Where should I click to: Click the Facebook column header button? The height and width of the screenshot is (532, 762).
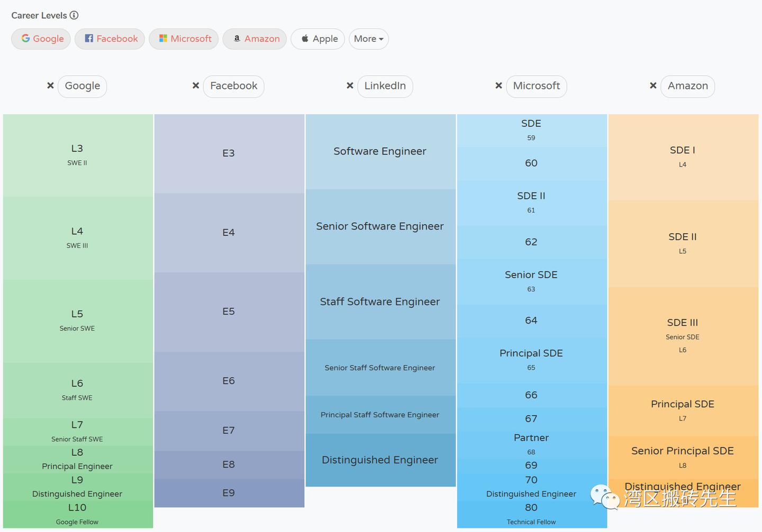[x=234, y=86]
